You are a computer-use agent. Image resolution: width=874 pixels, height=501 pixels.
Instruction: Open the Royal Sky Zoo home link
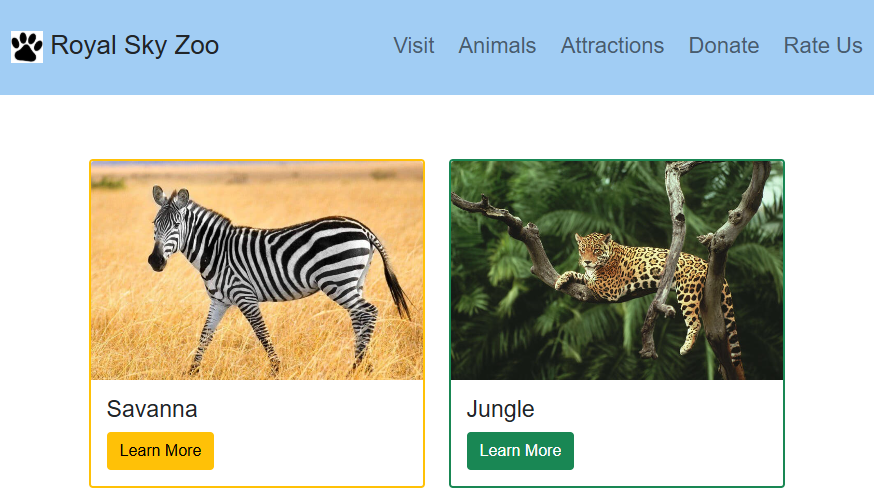point(134,46)
